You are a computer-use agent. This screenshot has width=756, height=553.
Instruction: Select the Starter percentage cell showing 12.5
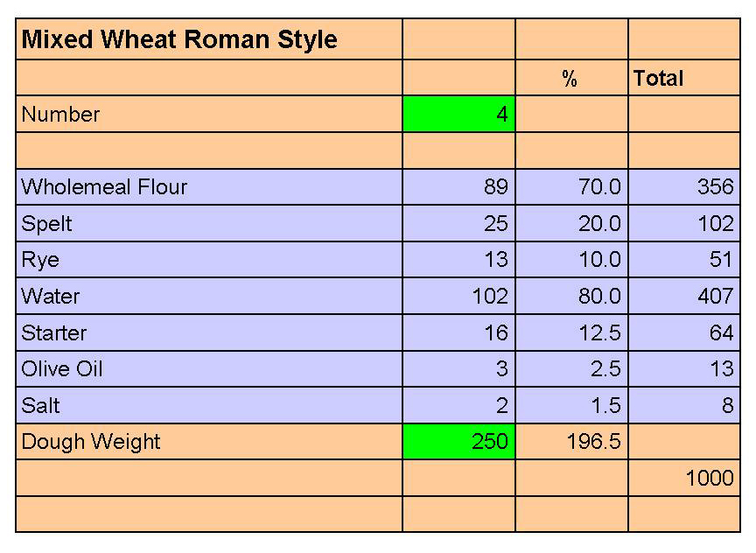pos(571,333)
